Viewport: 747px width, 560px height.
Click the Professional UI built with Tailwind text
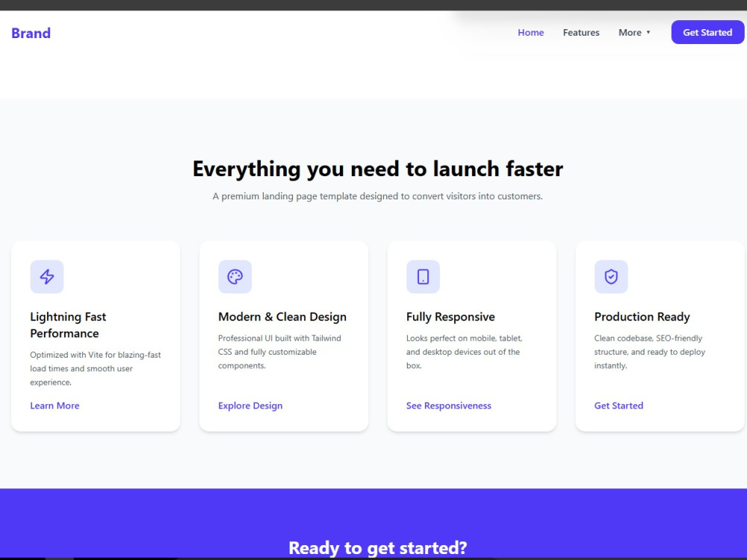point(279,352)
